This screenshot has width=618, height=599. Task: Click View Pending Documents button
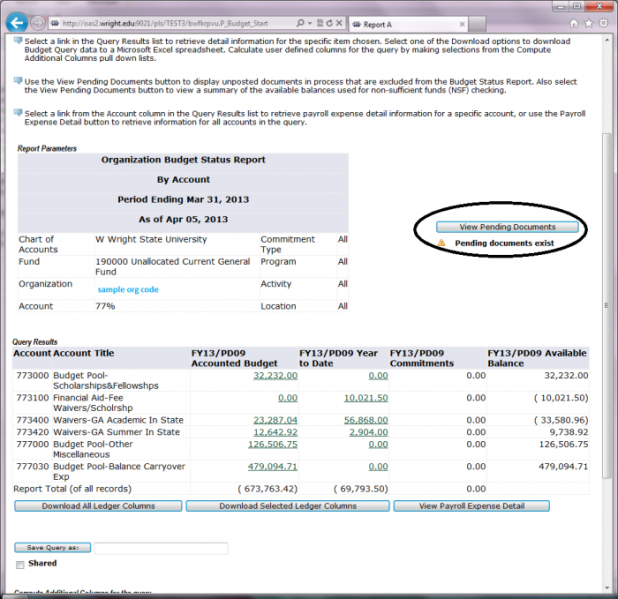point(507,227)
